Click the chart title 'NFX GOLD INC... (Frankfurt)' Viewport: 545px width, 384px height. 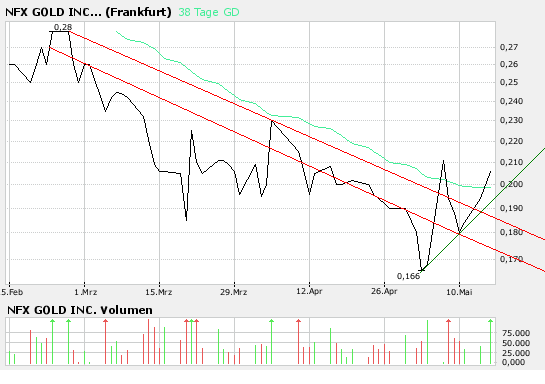coord(88,12)
